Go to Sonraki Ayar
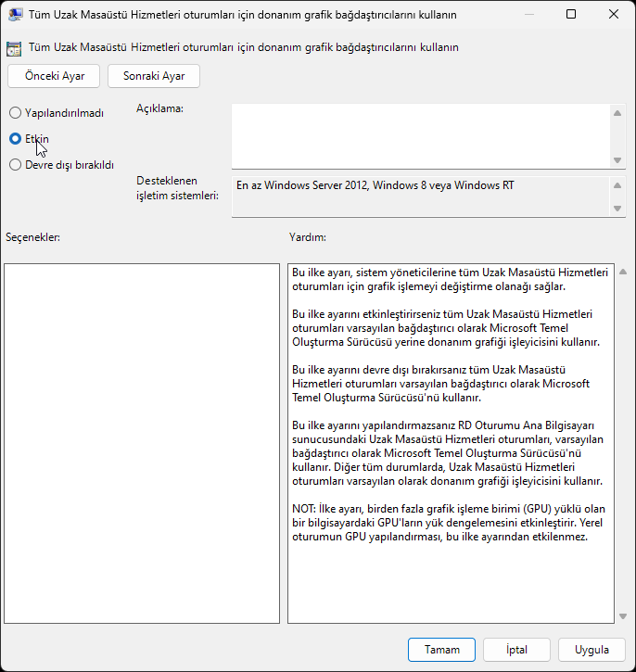The image size is (636, 672). tap(154, 76)
